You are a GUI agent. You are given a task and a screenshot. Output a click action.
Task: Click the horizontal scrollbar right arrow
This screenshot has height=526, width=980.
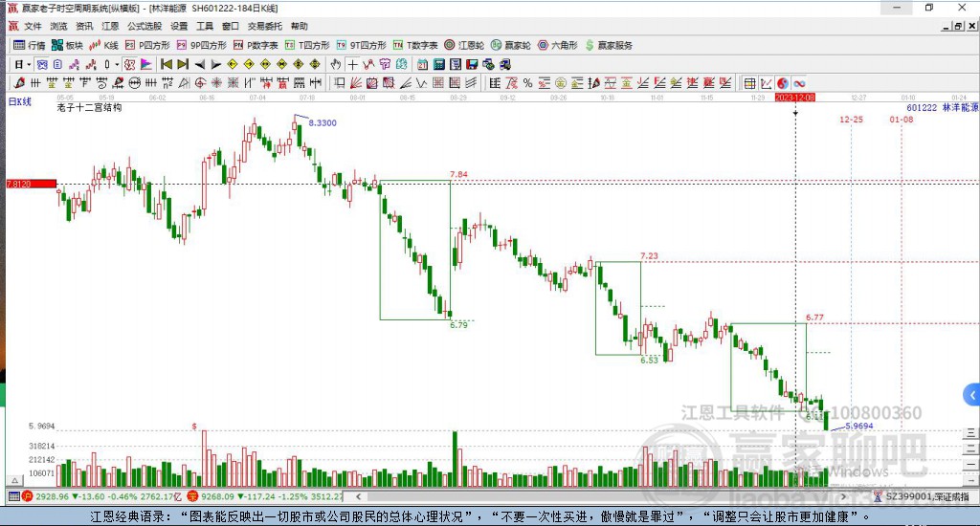click(844, 496)
